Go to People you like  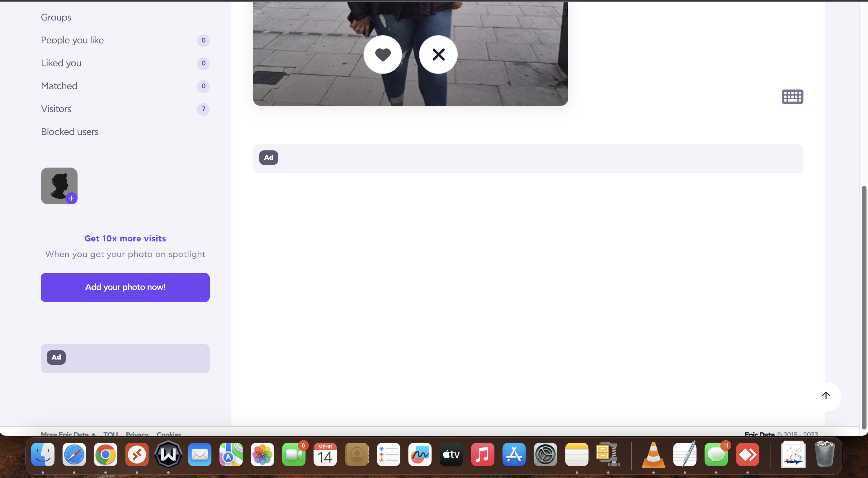pos(72,40)
